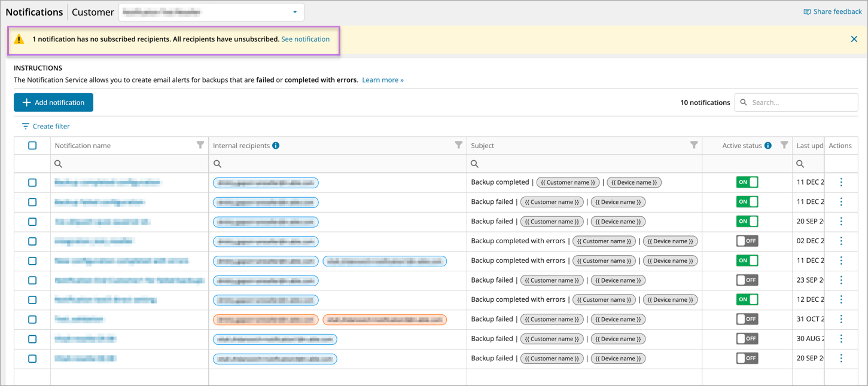The height and width of the screenshot is (386, 868).
Task: Click the Notification name column search field
Action: tap(129, 164)
